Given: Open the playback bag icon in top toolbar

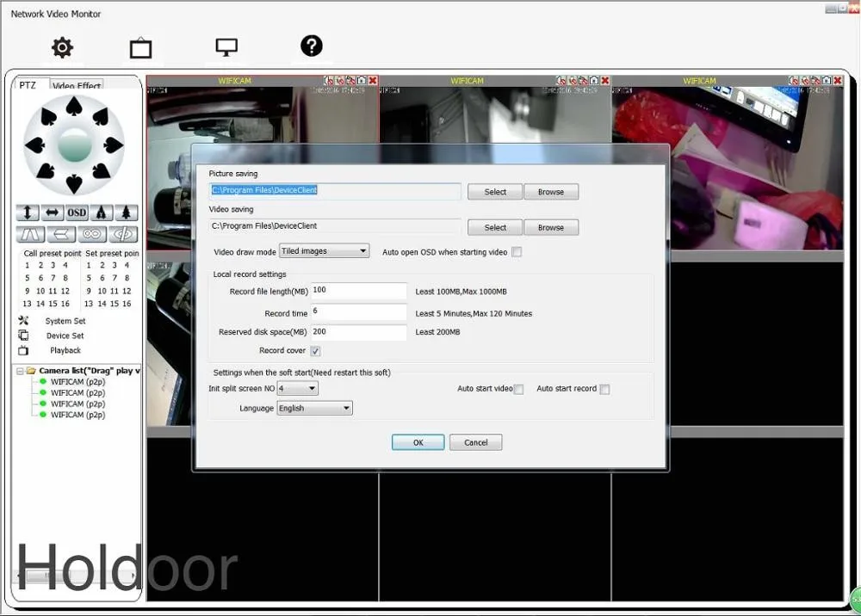Looking at the screenshot, I should click(x=140, y=48).
